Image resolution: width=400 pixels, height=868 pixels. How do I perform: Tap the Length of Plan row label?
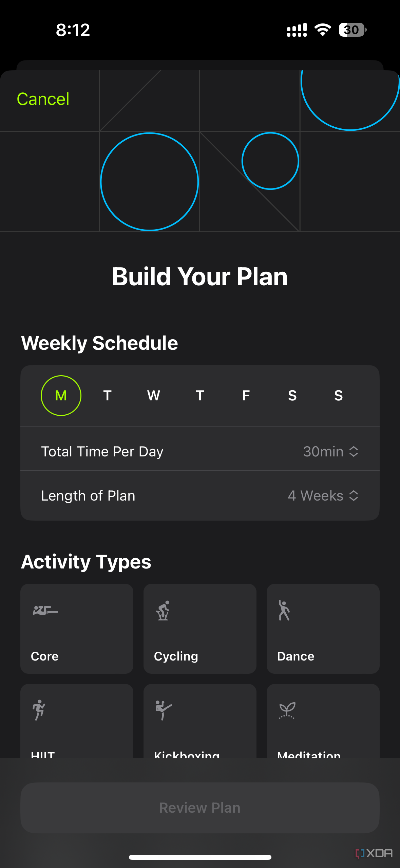[88, 496]
